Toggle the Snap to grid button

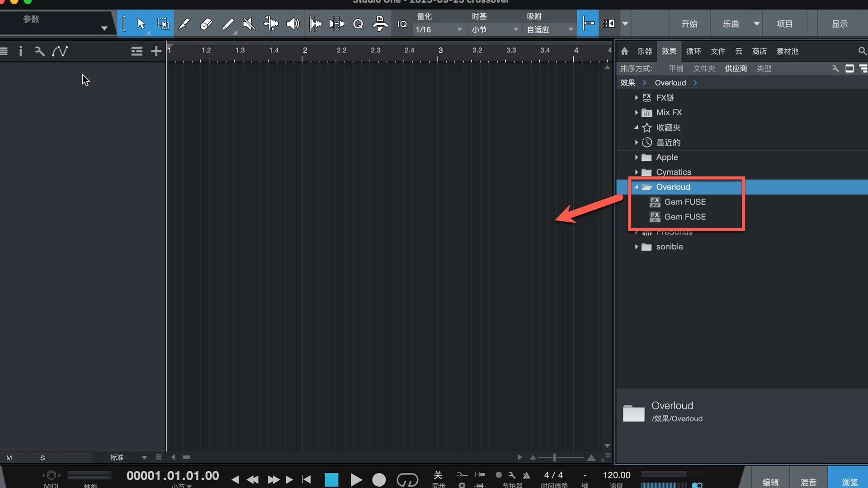pyautogui.click(x=588, y=23)
